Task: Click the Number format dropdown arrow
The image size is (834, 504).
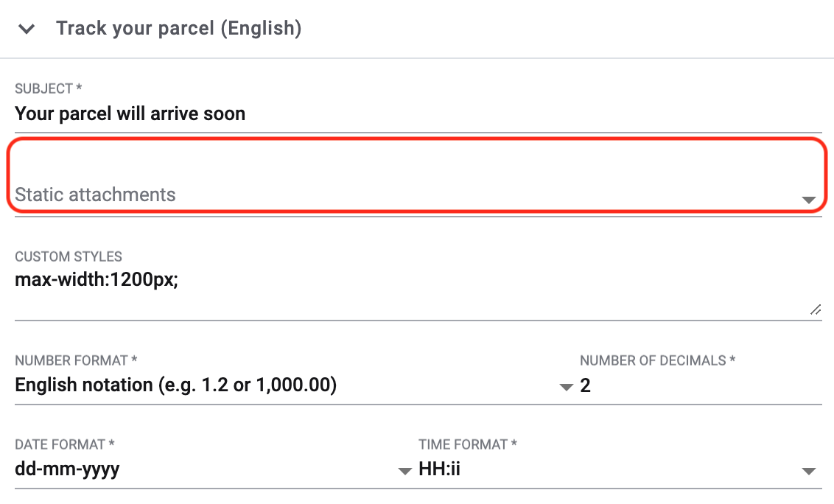Action: [x=566, y=387]
